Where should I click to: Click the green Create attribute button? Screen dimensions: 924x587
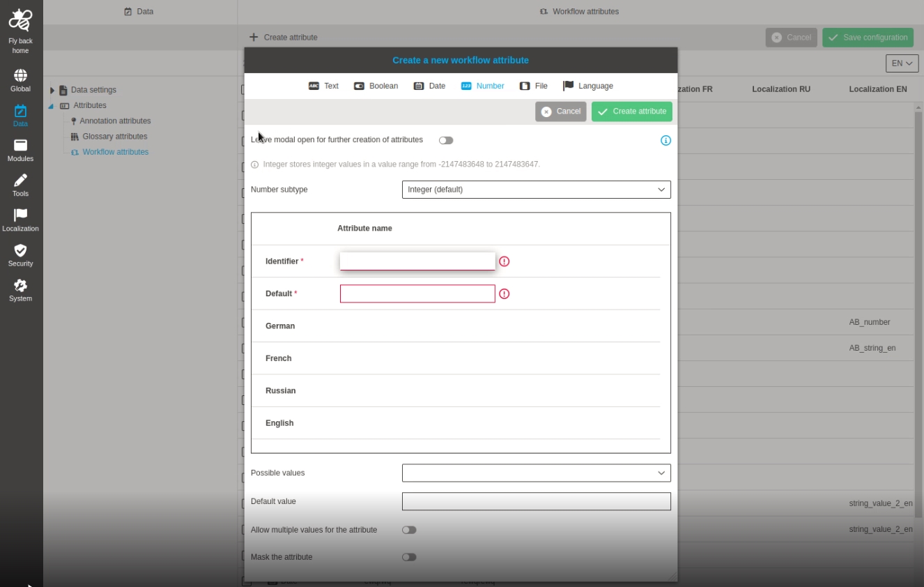click(x=631, y=112)
